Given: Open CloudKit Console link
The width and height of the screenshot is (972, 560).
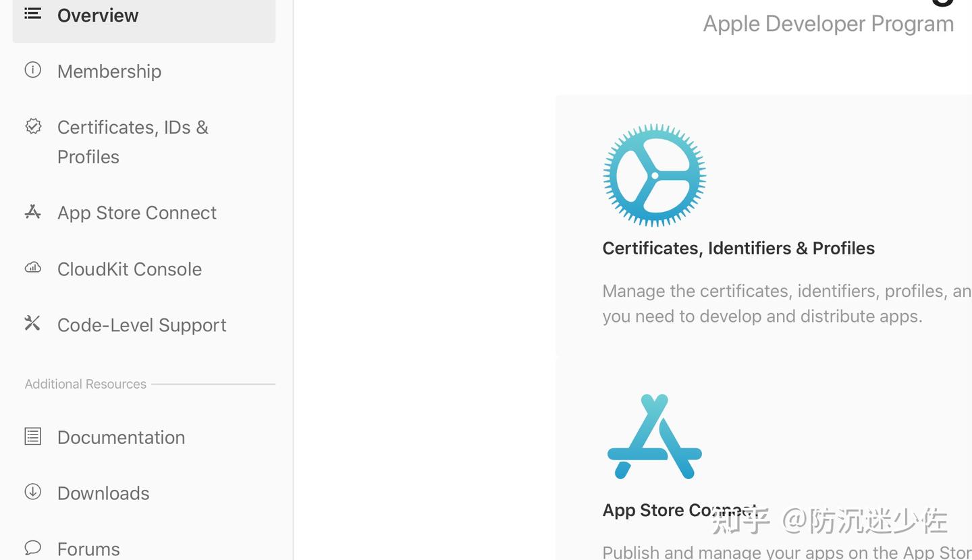Looking at the screenshot, I should point(130,269).
